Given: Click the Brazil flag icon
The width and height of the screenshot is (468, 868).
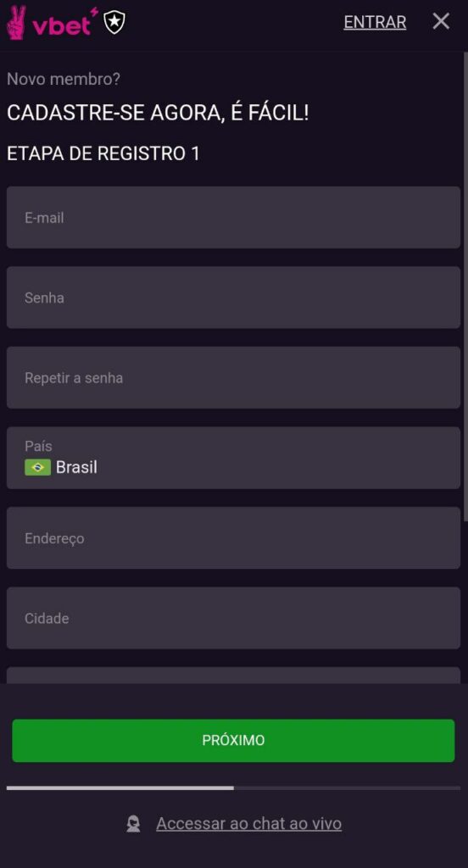Looking at the screenshot, I should click(x=37, y=467).
